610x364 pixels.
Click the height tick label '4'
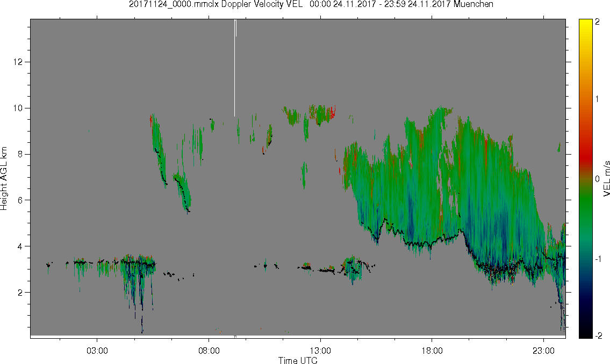(20, 246)
